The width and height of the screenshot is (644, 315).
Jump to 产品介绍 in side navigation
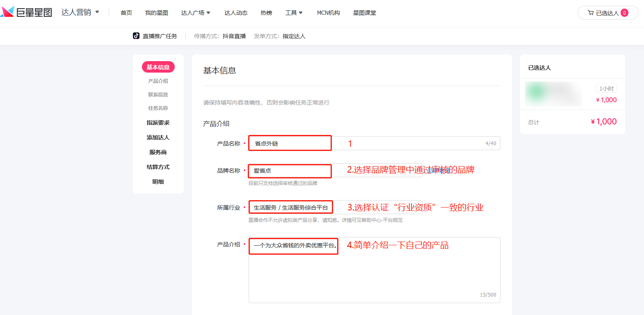tap(158, 81)
